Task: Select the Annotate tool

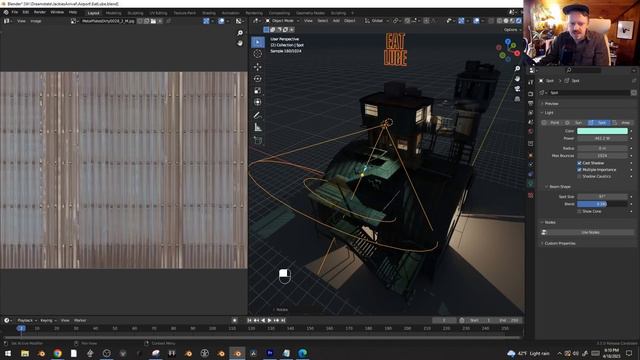Action: pos(258,116)
